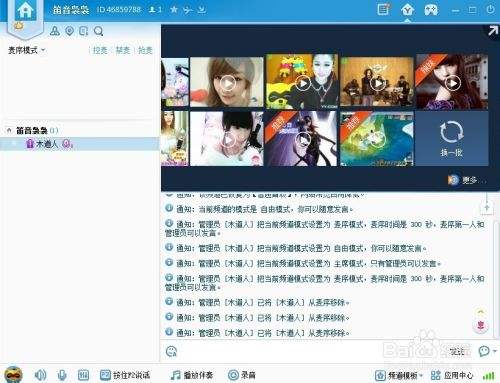Click the channel name 笛音袅袅 in the title bar
This screenshot has width=500, height=383.
point(71,10)
